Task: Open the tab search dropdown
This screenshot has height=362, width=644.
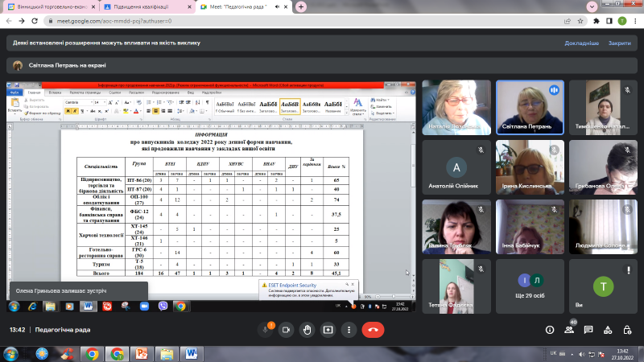Action: (592, 6)
